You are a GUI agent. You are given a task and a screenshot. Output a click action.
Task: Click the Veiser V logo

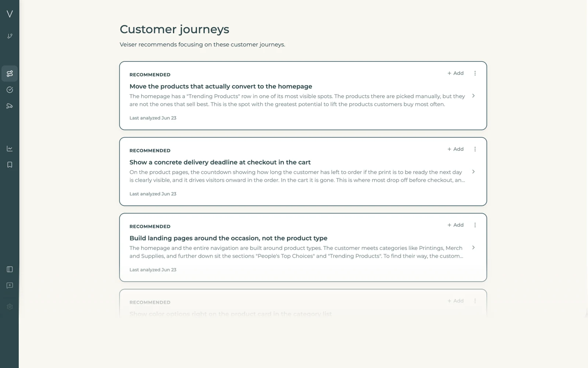click(10, 14)
